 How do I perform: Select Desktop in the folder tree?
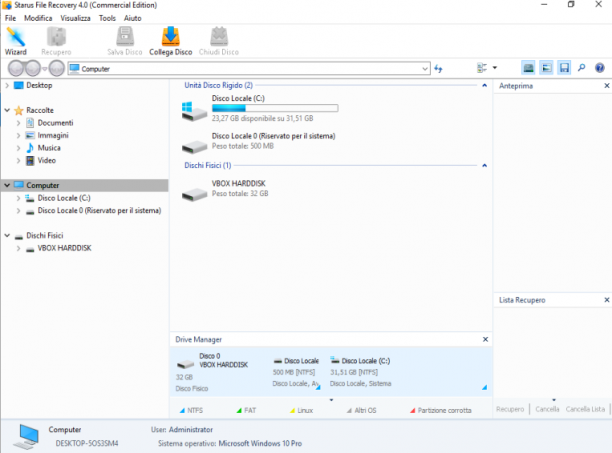(39, 85)
